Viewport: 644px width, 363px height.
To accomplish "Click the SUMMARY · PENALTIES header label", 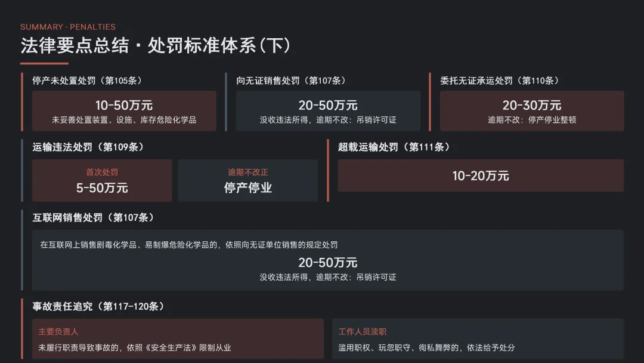I will (x=68, y=27).
